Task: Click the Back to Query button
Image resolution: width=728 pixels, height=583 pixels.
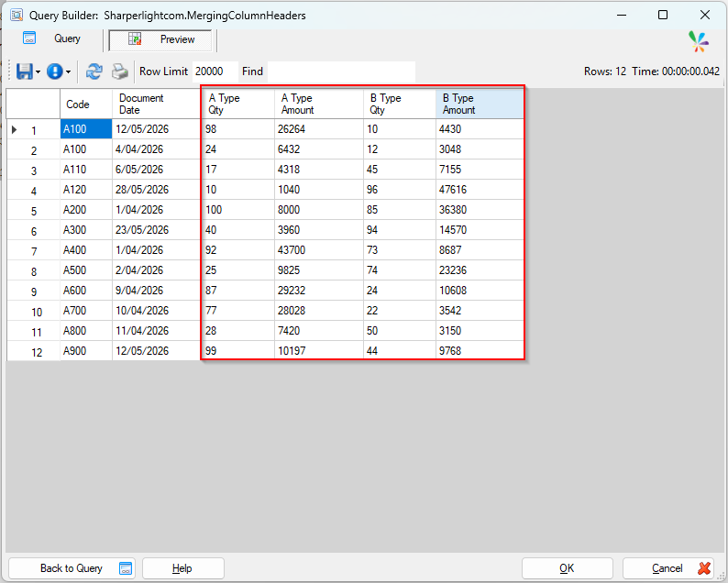Action: point(72,568)
